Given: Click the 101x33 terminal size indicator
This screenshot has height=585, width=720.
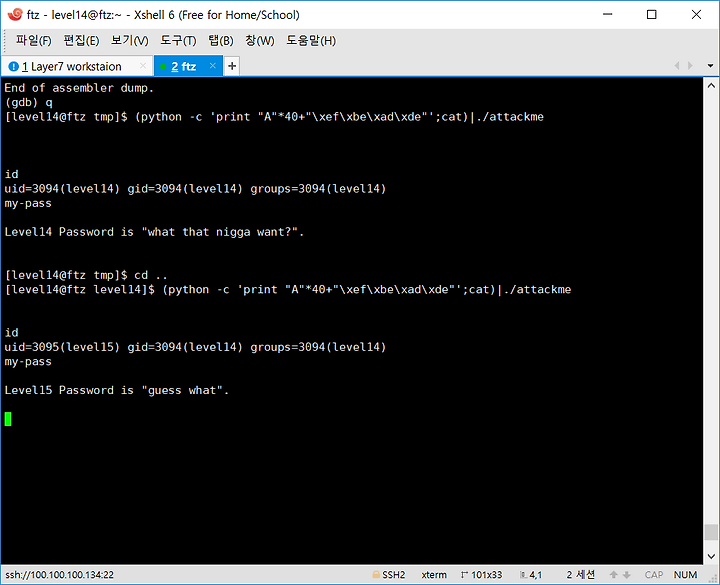Looking at the screenshot, I should pyautogui.click(x=482, y=575).
